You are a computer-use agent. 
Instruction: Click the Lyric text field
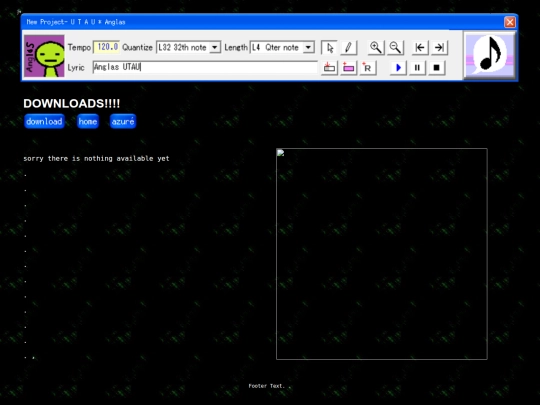[x=205, y=67]
